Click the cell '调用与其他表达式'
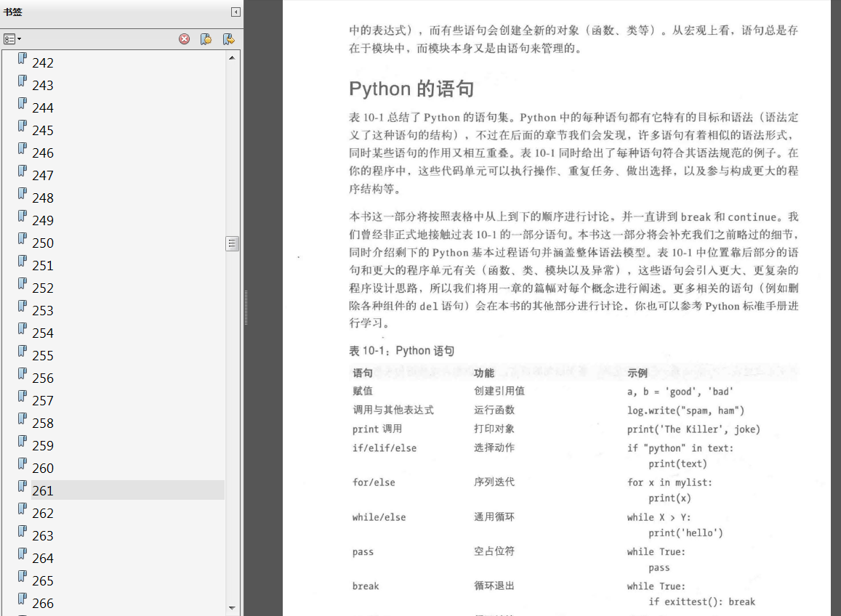The image size is (841, 616). (393, 410)
